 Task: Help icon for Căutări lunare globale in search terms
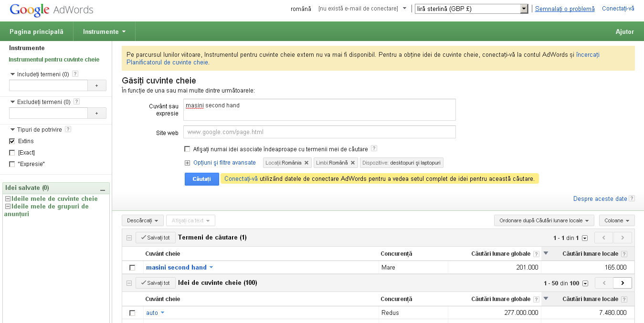pos(536,254)
